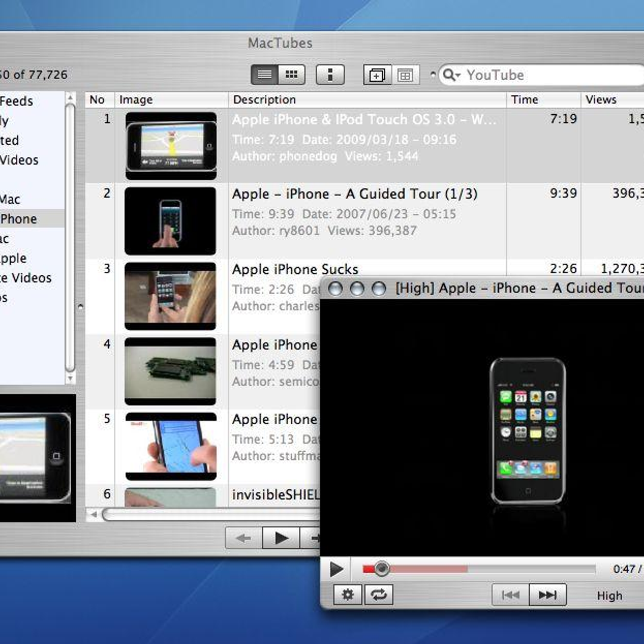Screen dimensions: 644x644
Task: Switch to list view mode
Action: pos(264,74)
